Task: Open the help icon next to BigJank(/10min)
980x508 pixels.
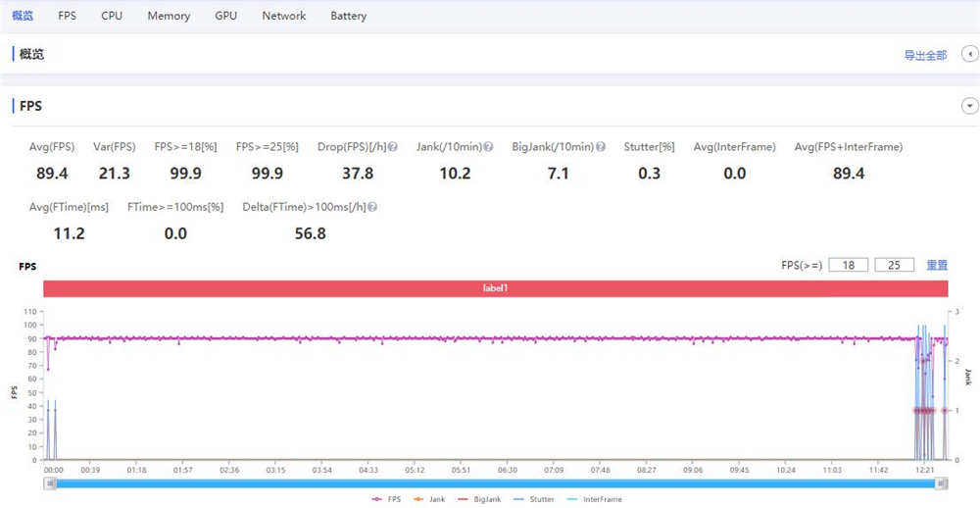Action: pos(601,148)
